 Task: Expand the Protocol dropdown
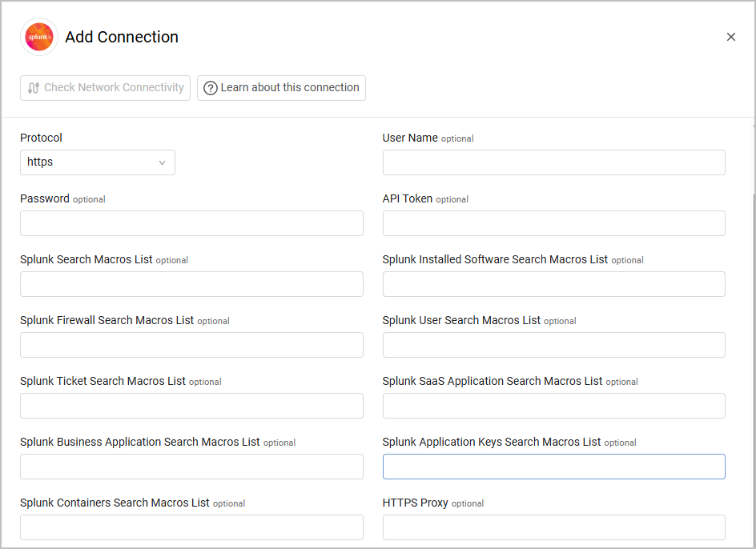pos(98,162)
